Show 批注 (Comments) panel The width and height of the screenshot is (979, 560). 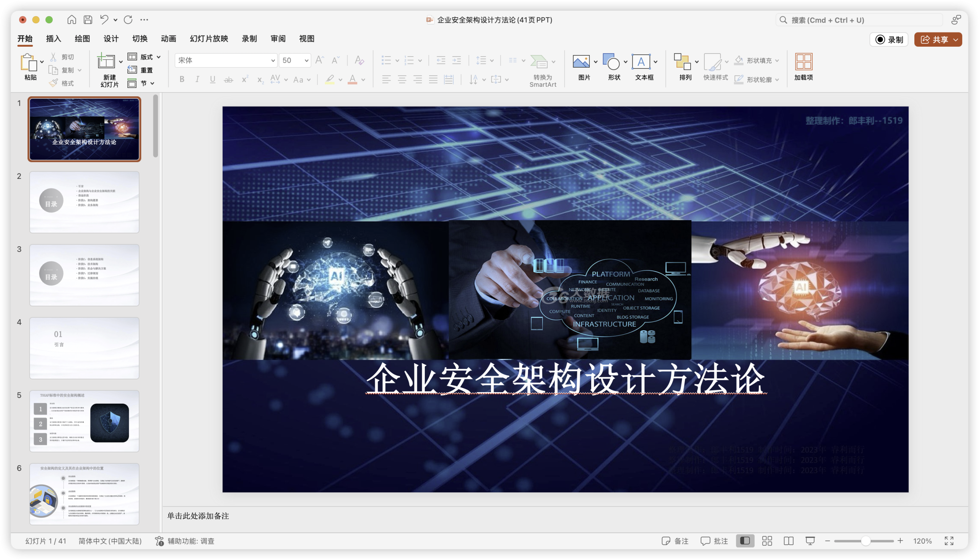(x=714, y=541)
